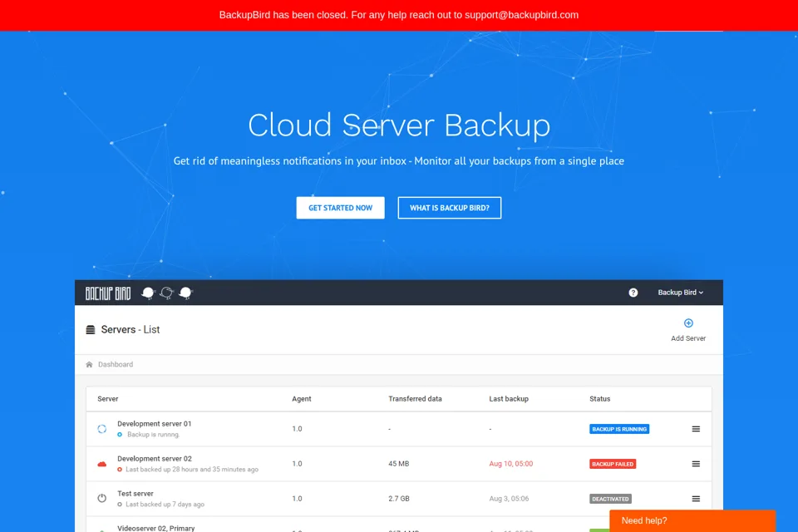Screen dimensions: 798x532
Task: Click the power icon for Test server
Action: coord(101,499)
